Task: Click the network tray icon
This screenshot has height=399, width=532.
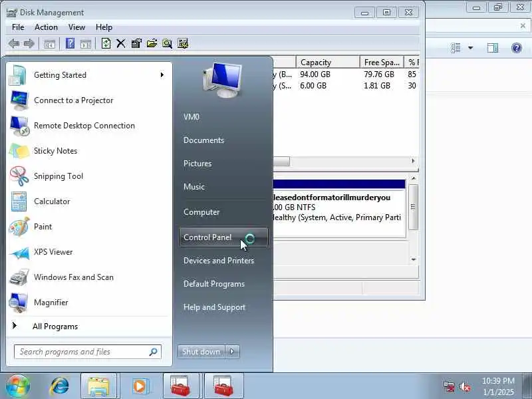Action: coord(449,387)
